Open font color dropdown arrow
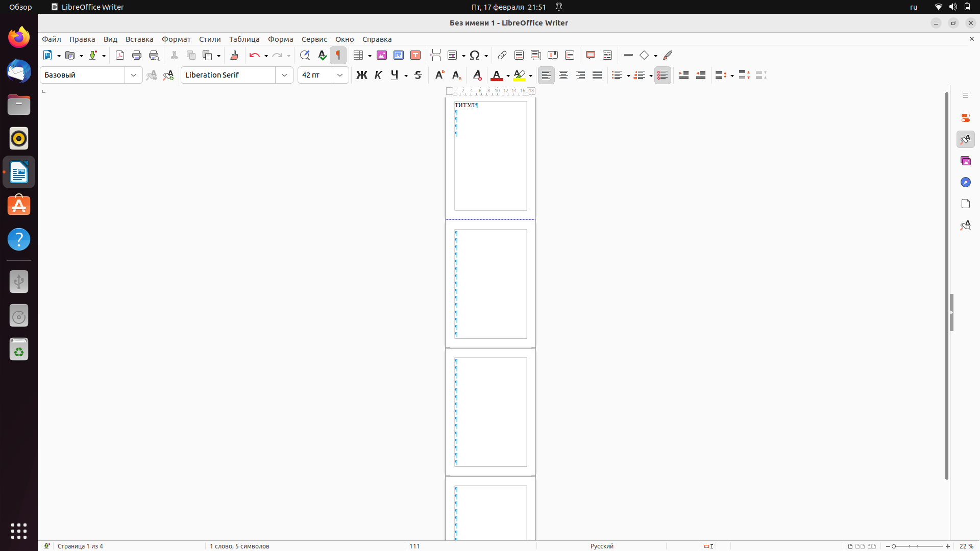The image size is (980, 551). click(508, 76)
